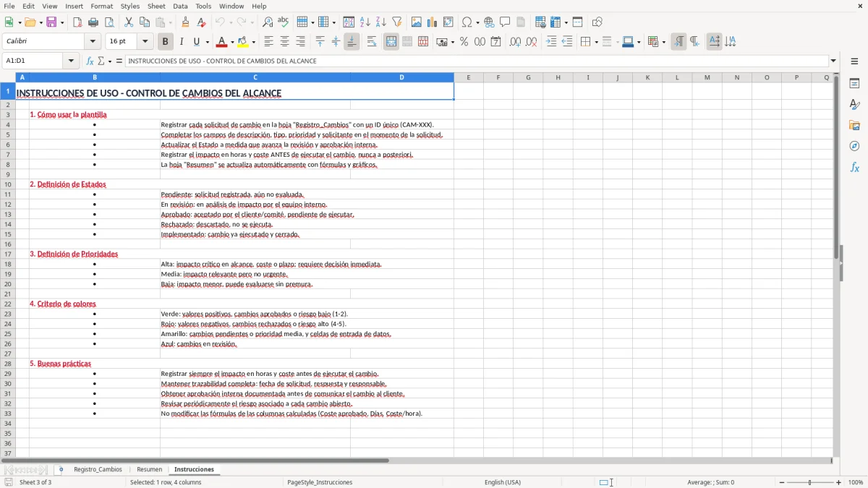Viewport: 868px width, 488px height.
Task: Toggle Italic formatting
Action: coord(181,42)
